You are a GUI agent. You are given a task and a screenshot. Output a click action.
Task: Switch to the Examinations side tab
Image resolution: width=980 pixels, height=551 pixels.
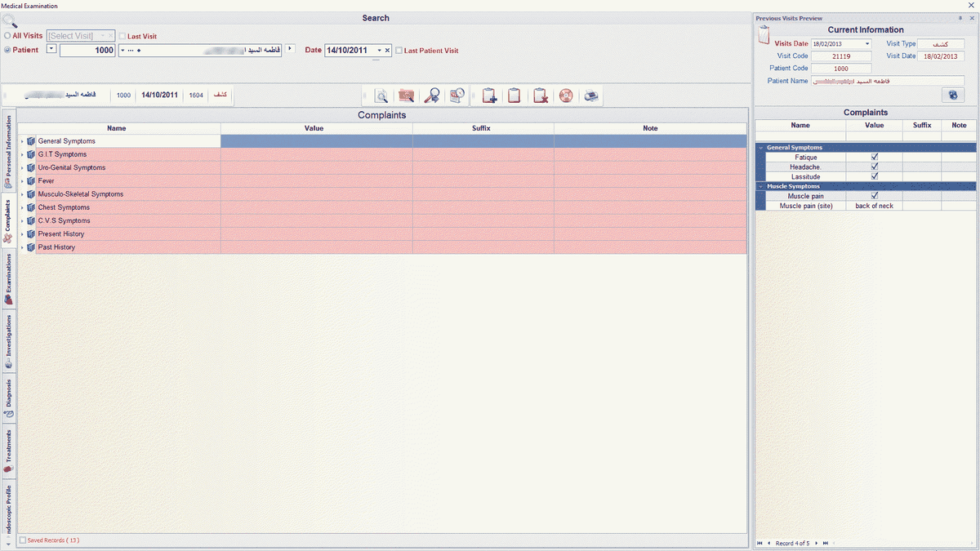coord(8,279)
